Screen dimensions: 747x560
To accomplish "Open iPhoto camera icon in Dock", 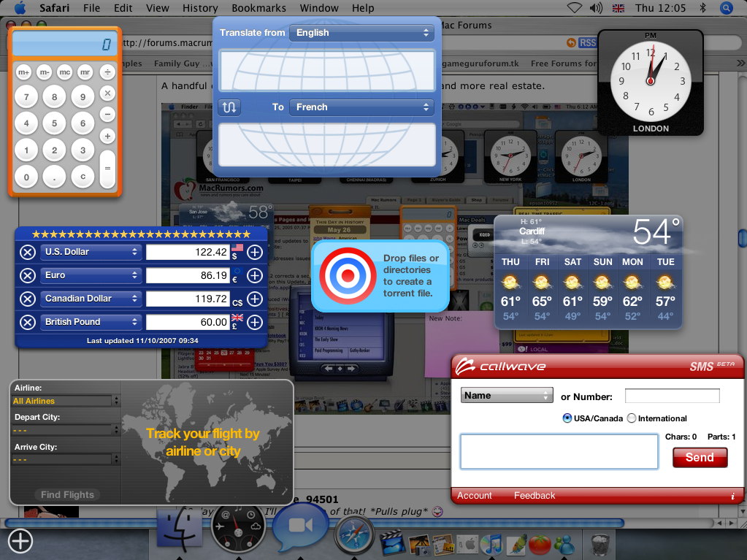I will click(x=418, y=544).
